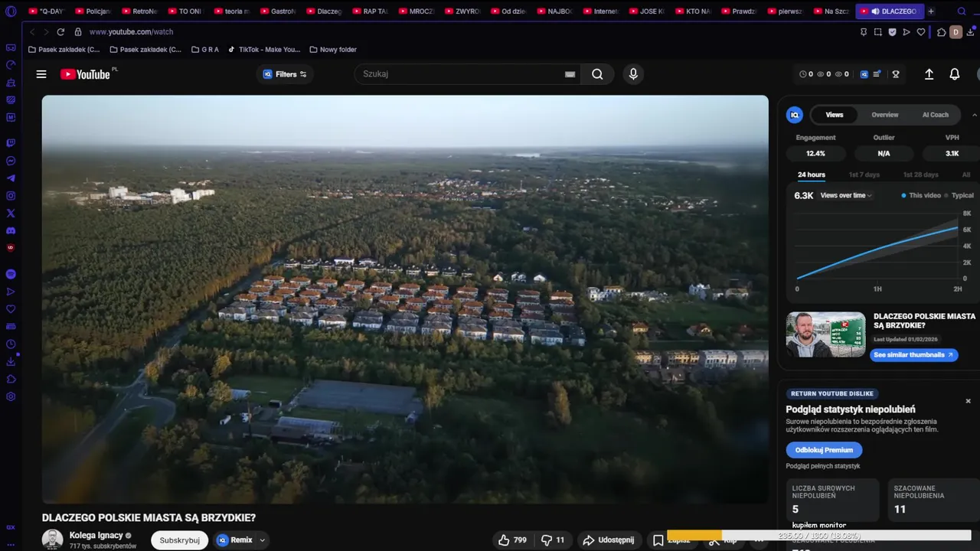Screen dimensions: 980x551
Task: Click Udostępnij share button
Action: pos(609,540)
